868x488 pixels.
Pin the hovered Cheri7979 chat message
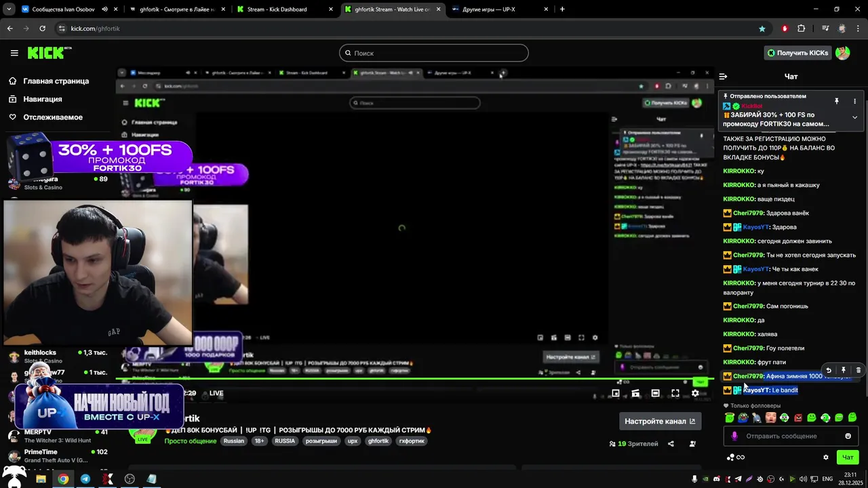(x=843, y=370)
